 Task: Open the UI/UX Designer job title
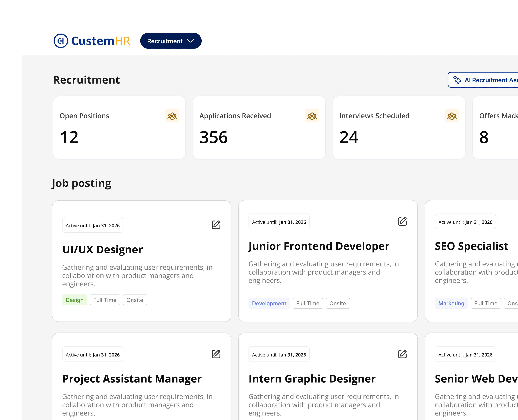pos(102,249)
